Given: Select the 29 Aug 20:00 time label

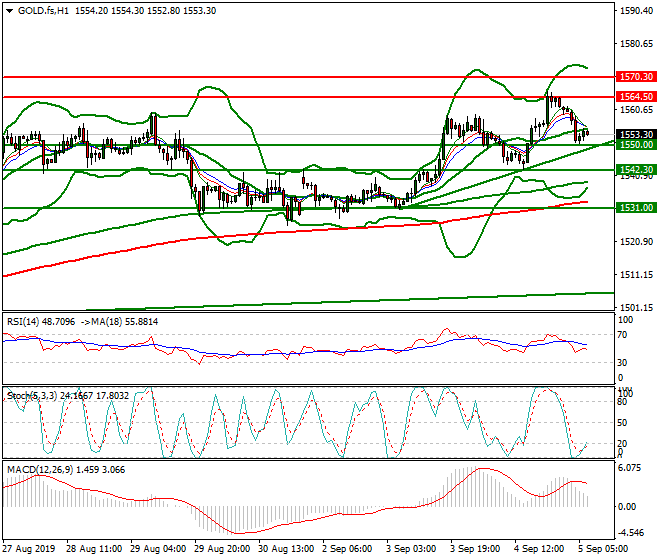Looking at the screenshot, I should (222, 549).
